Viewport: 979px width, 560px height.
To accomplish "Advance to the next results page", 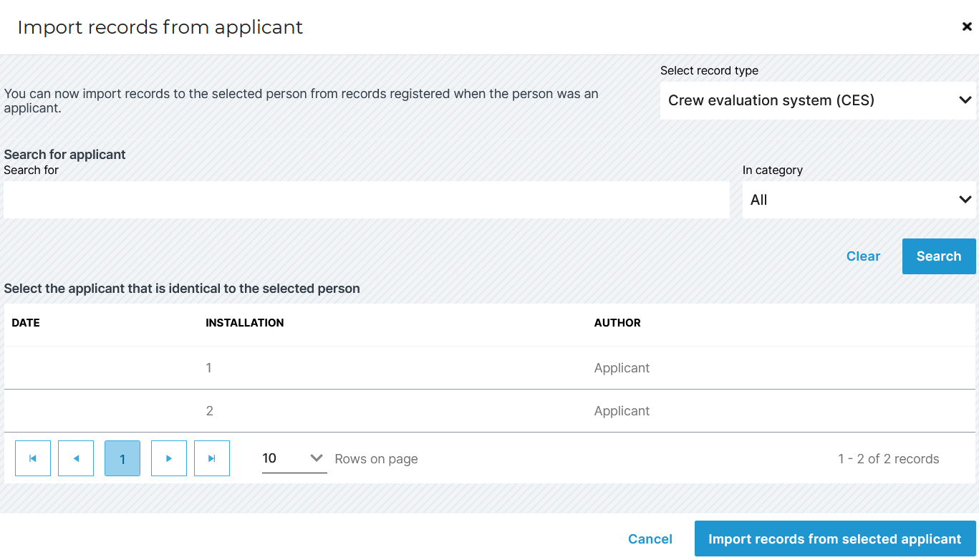I will 168,458.
